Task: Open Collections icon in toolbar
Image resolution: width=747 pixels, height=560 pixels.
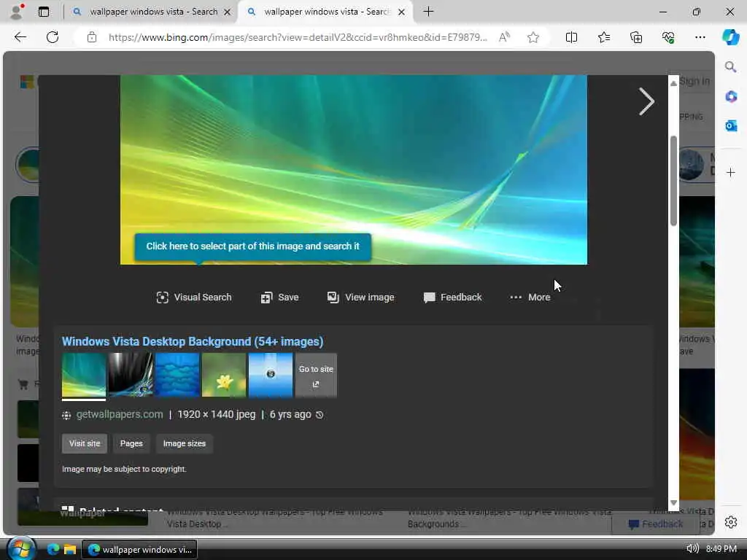Action: click(636, 37)
